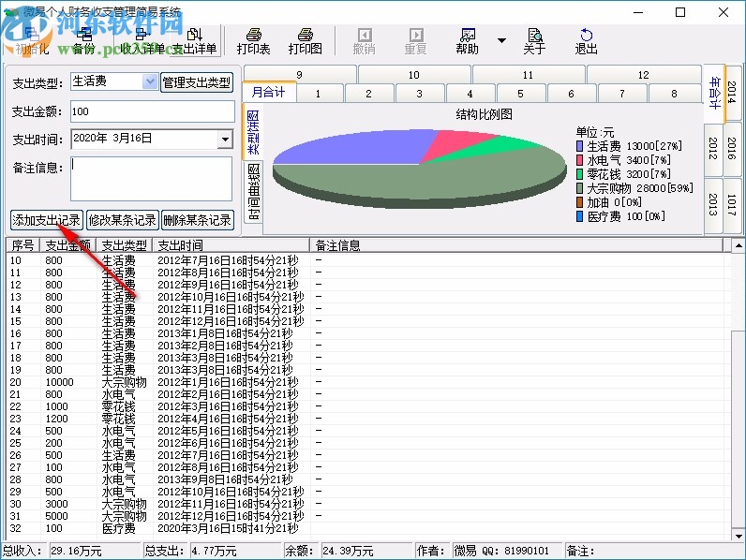746x560 pixels.
Task: Switch to month 5 tab
Action: tap(520, 94)
